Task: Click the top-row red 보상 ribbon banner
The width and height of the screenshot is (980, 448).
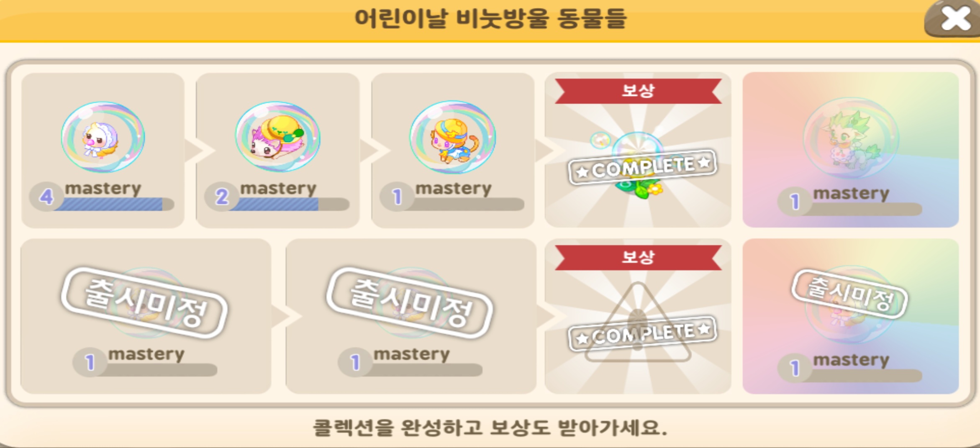Action: (638, 91)
